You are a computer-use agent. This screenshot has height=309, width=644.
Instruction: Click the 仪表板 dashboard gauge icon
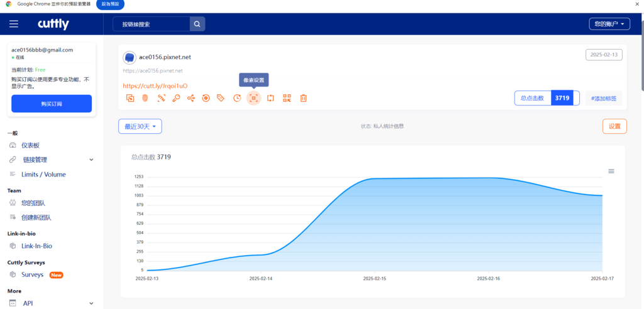pos(13,145)
